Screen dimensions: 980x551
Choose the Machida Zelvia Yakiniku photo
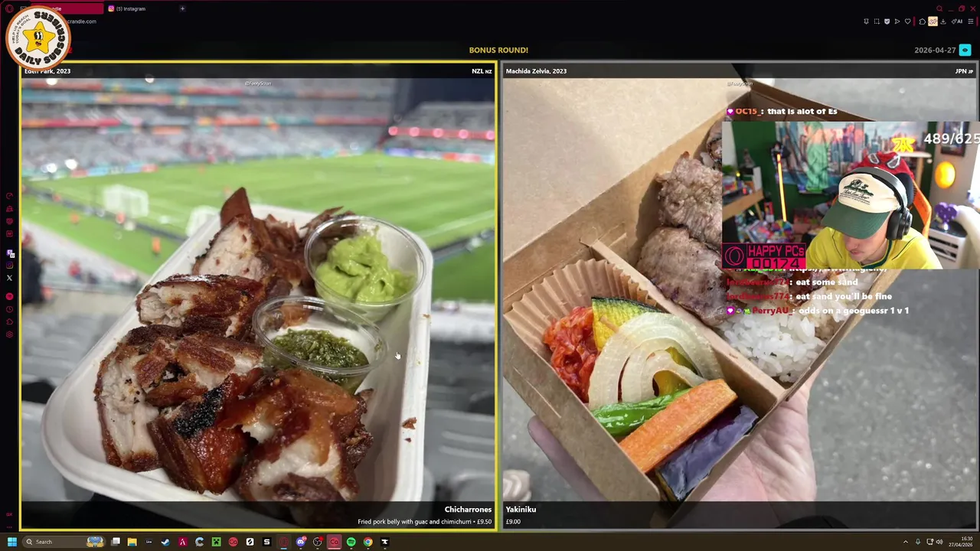pos(739,295)
